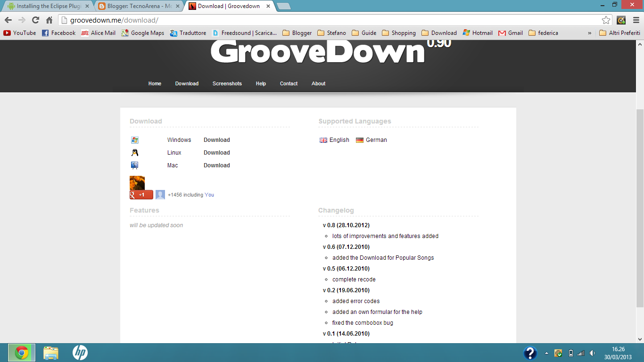Toggle the Google +1 button
This screenshot has width=644, height=362.
tap(141, 195)
